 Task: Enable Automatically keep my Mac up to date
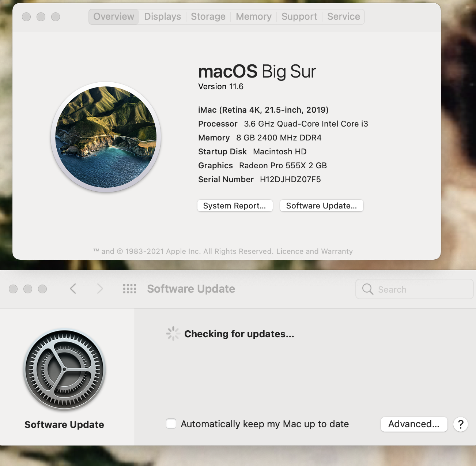point(171,424)
